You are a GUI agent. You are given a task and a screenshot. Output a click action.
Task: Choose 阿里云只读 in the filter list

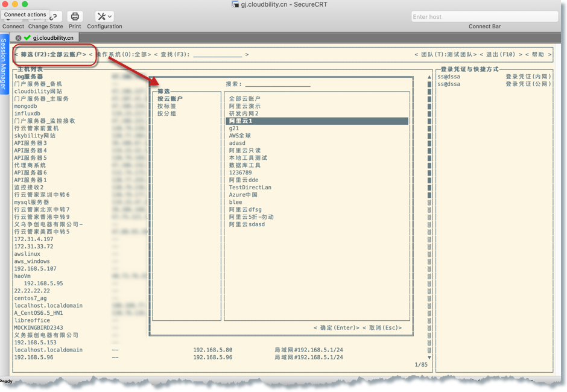pyautogui.click(x=245, y=150)
